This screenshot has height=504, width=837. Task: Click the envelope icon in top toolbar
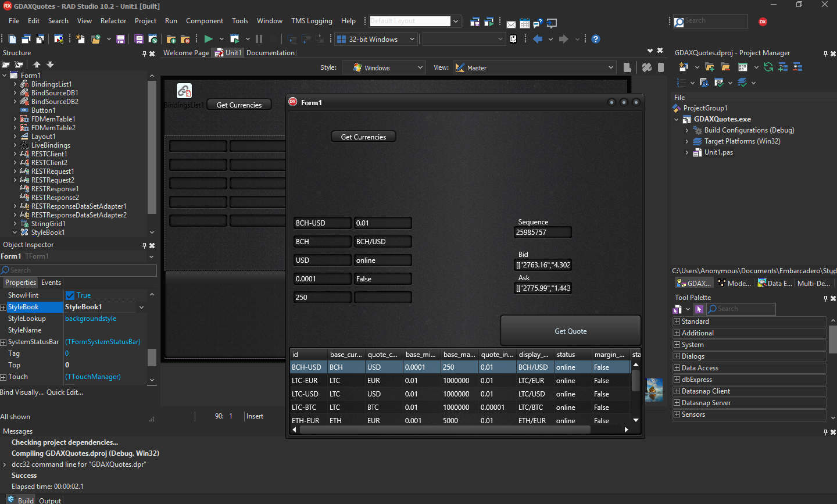pyautogui.click(x=511, y=24)
